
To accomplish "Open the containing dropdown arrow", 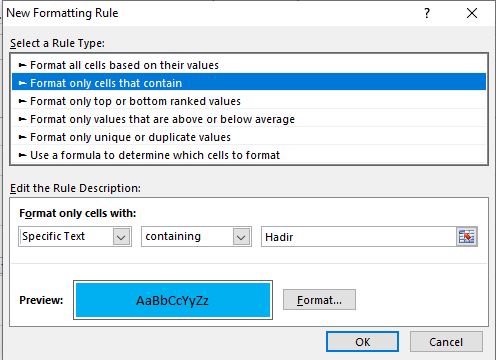I will click(x=241, y=237).
